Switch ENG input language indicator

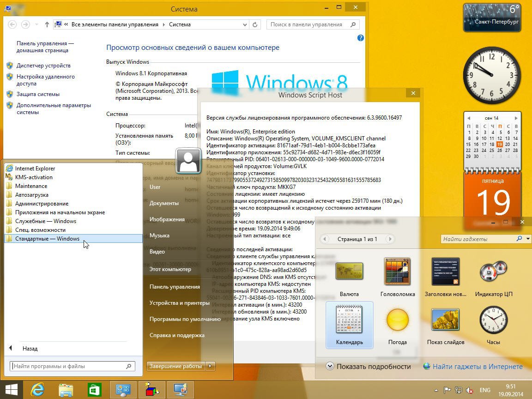485,390
